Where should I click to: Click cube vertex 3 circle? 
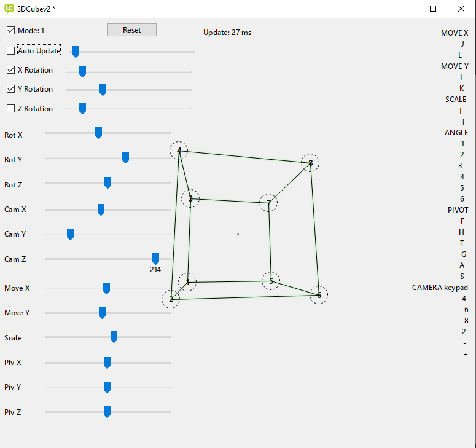coord(190,198)
